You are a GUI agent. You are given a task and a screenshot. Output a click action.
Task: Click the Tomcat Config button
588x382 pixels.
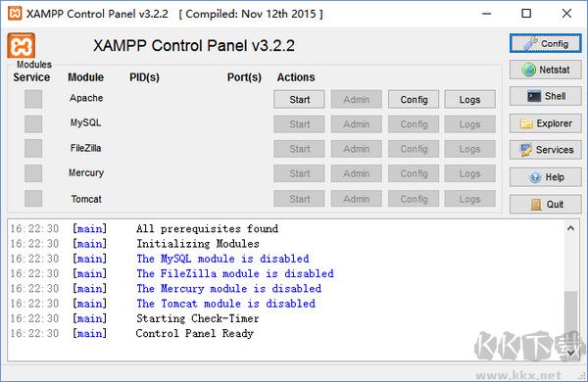click(414, 199)
